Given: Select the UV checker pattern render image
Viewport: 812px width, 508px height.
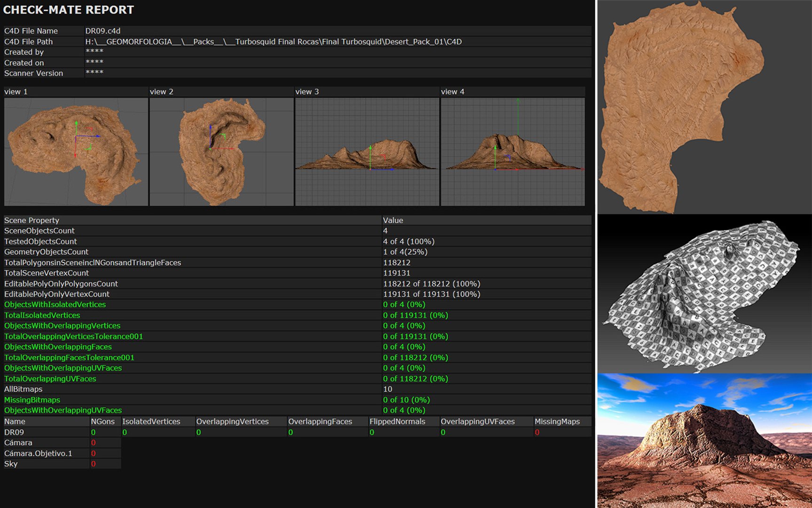Looking at the screenshot, I should click(704, 294).
